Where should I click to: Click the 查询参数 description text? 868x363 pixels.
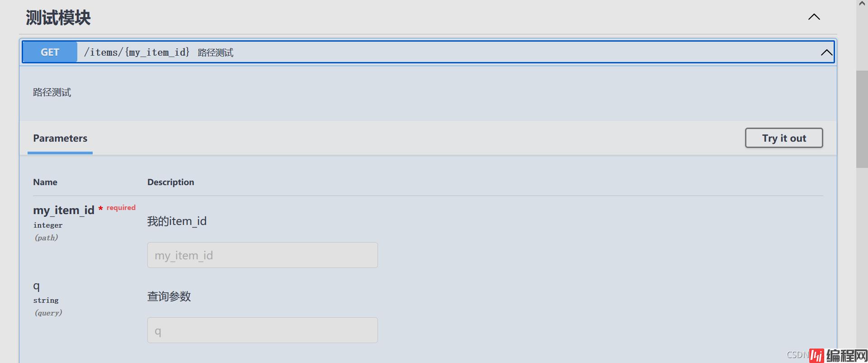click(x=169, y=296)
